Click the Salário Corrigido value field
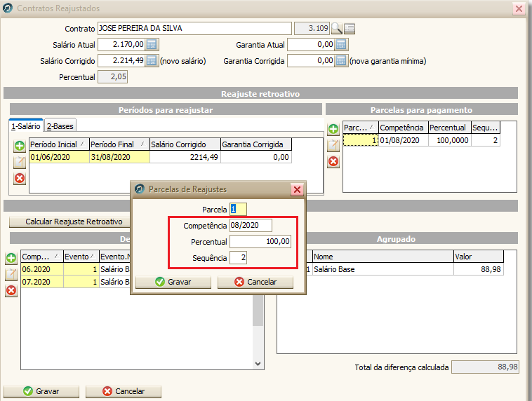Viewport: 532px width, 401px height. [121, 61]
